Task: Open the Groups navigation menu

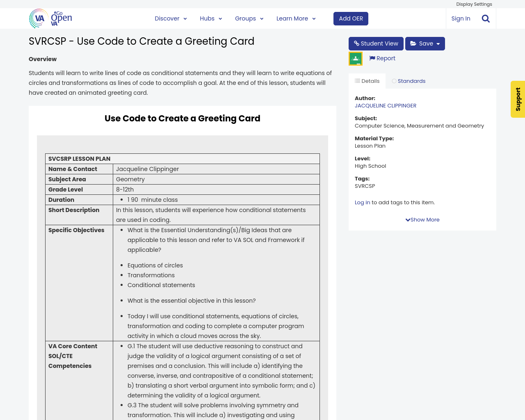Action: tap(249, 18)
